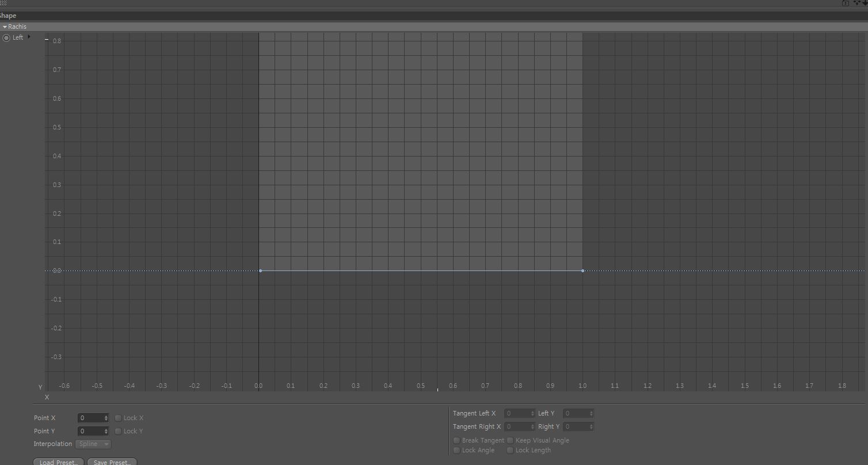This screenshot has height=465, width=868.
Task: Click the '0.8' label on the Y axis
Action: coord(57,41)
